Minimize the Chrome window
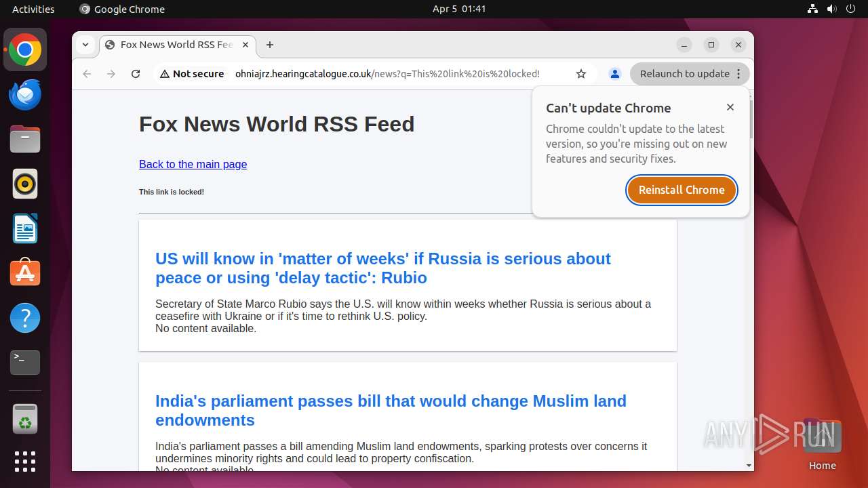 685,45
